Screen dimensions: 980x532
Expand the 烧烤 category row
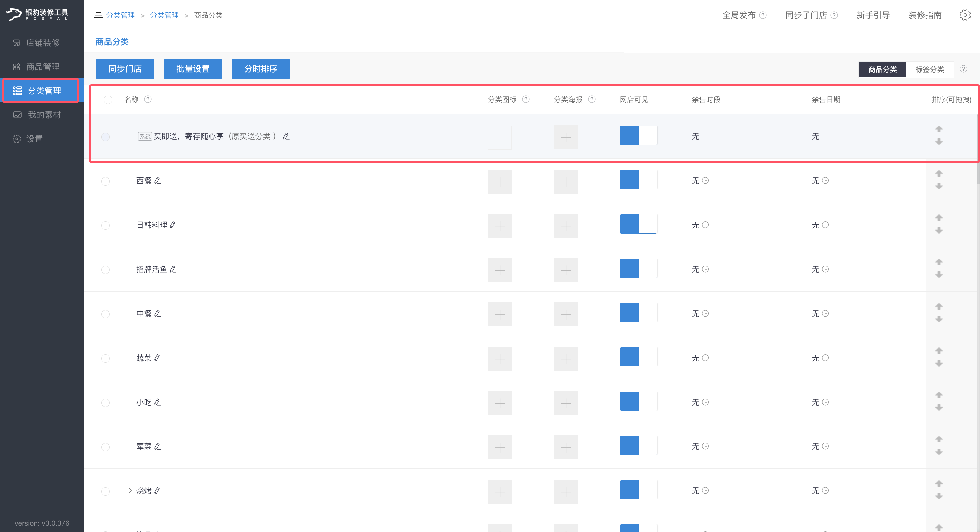tap(130, 491)
